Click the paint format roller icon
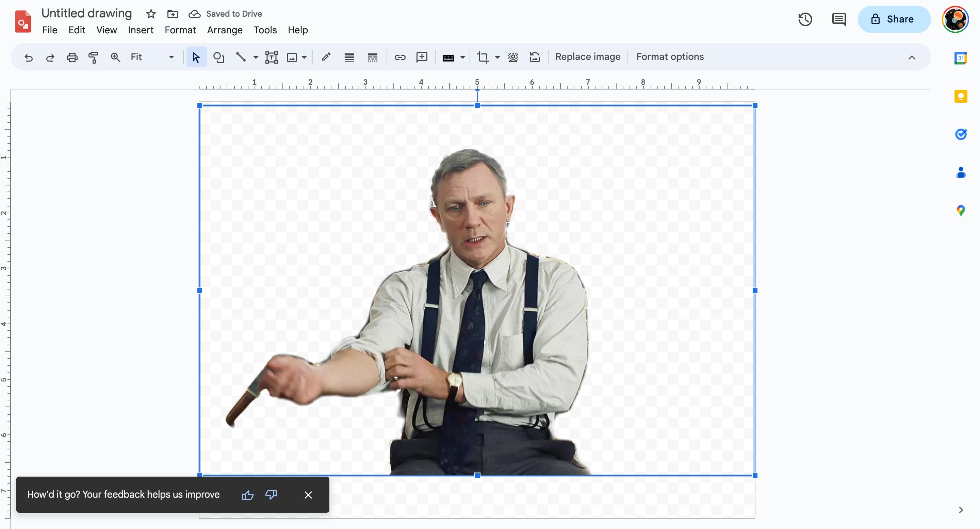Image resolution: width=980 pixels, height=529 pixels. tap(93, 57)
